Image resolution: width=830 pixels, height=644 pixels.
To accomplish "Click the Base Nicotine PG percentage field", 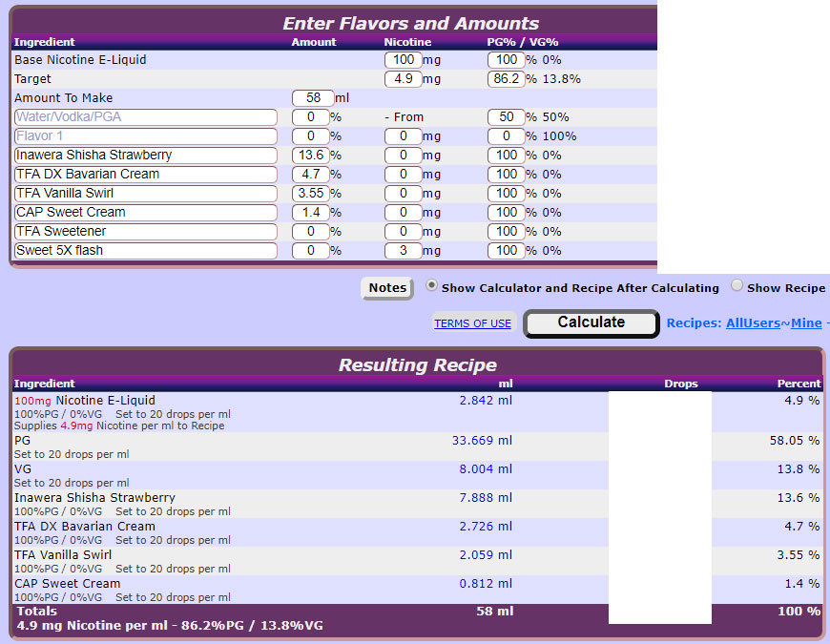I will (x=505, y=60).
